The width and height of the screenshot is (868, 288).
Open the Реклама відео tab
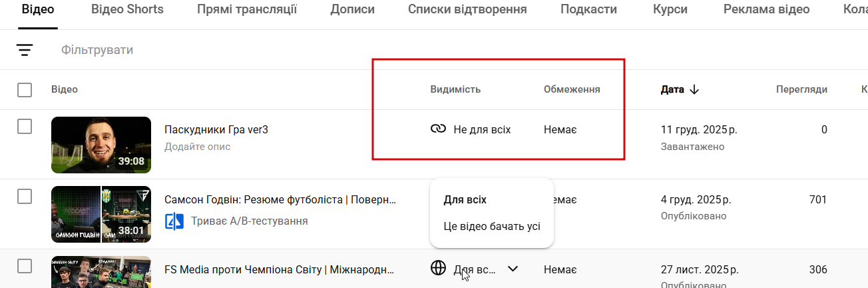pyautogui.click(x=765, y=10)
